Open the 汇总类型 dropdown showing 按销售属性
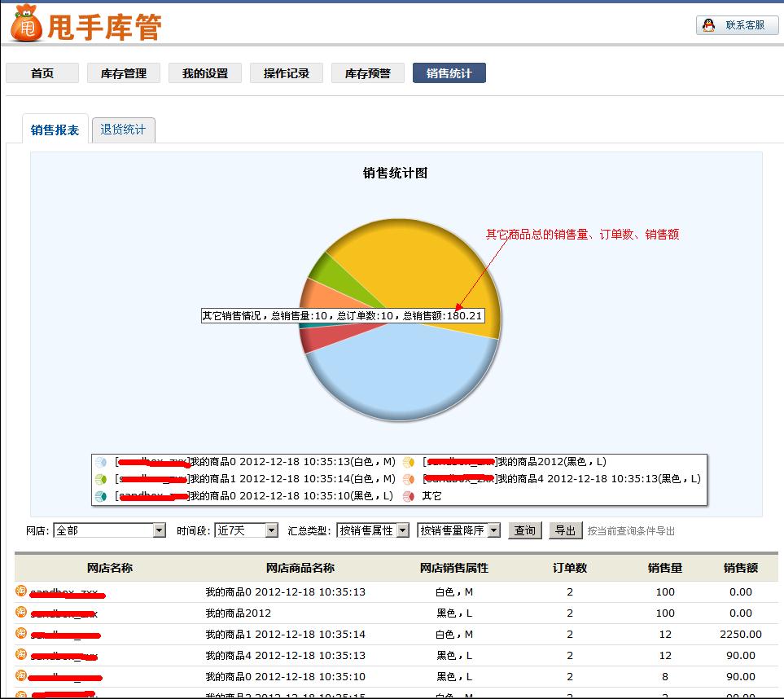Viewport: 784px width, 699px height. pyautogui.click(x=373, y=530)
